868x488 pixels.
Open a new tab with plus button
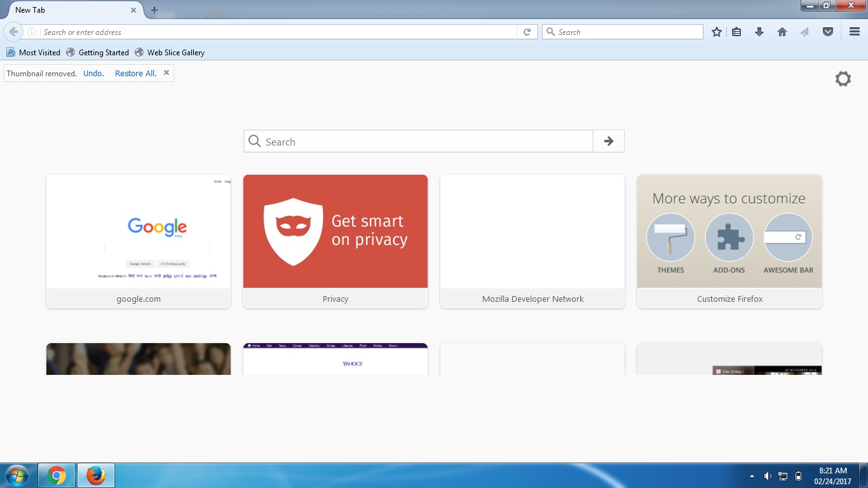[154, 10]
